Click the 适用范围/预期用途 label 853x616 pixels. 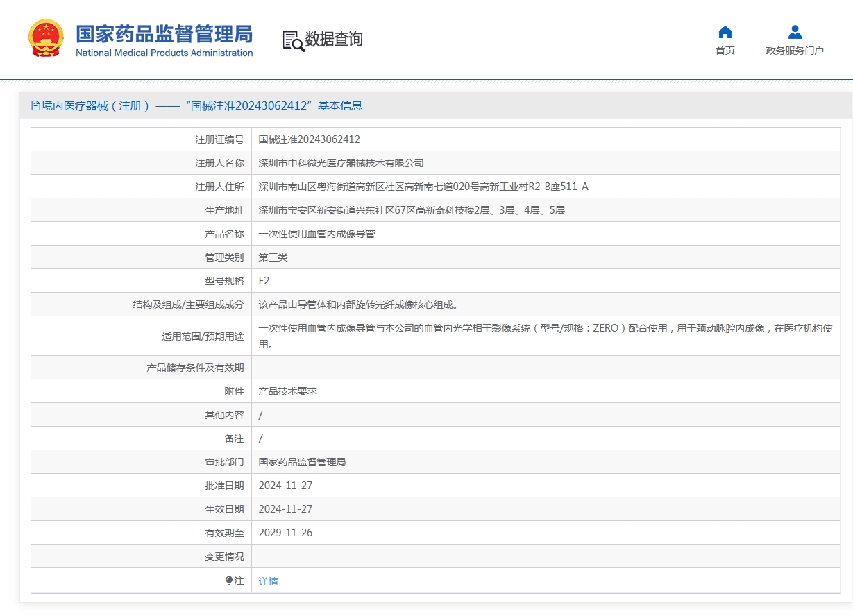pyautogui.click(x=203, y=336)
